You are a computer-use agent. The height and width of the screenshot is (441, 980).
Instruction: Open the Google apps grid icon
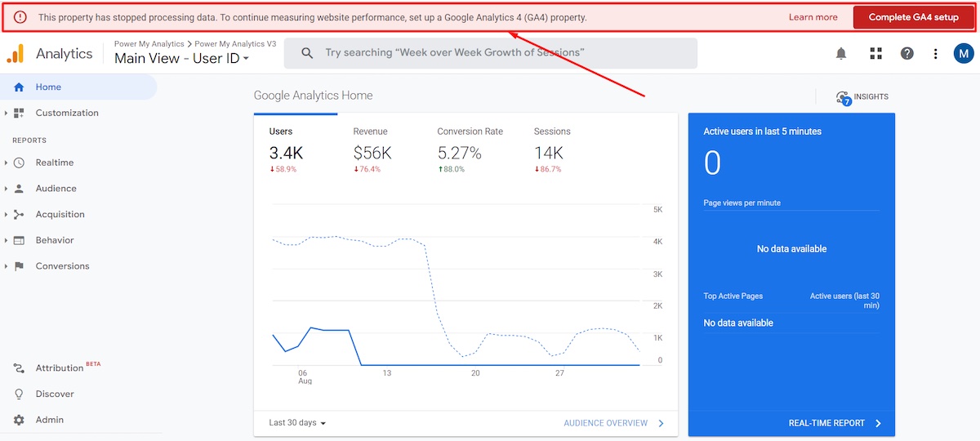876,54
